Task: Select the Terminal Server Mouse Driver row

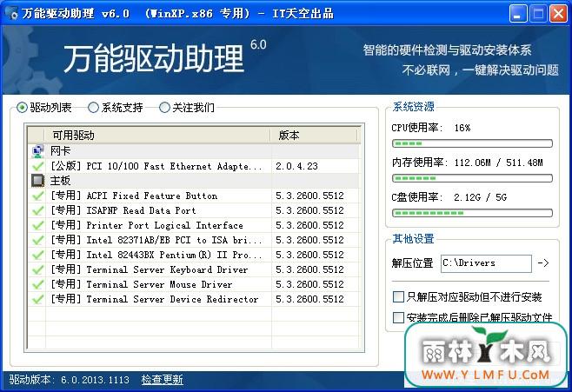Action: (x=194, y=284)
